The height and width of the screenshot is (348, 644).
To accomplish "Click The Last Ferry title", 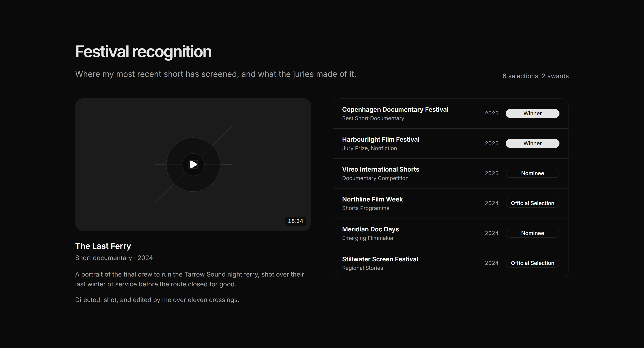I will click(103, 246).
